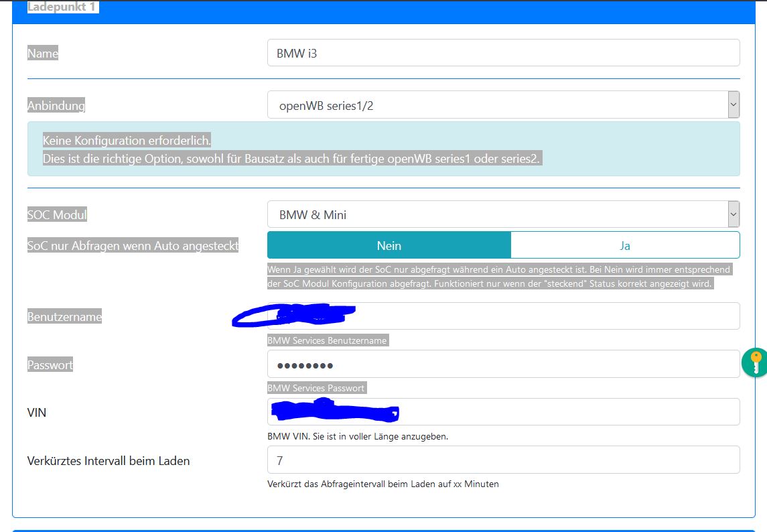The height and width of the screenshot is (532, 767).
Task: Open the Anbindung dropdown showing openWB series1/2
Action: tap(503, 105)
